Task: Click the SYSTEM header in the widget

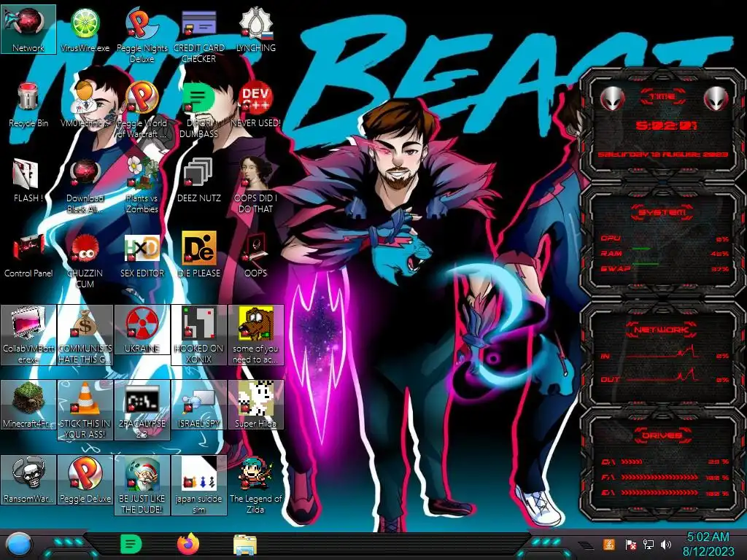Action: coord(662,212)
